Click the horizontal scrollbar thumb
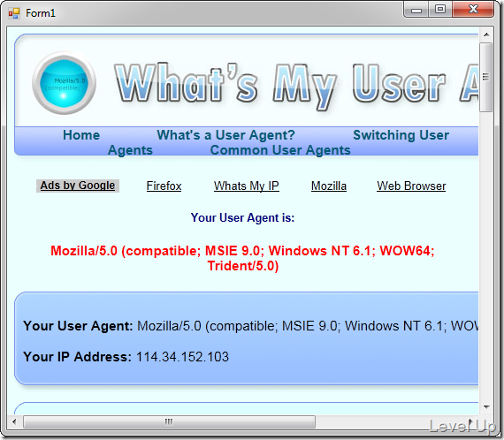The image size is (504, 440). click(169, 421)
